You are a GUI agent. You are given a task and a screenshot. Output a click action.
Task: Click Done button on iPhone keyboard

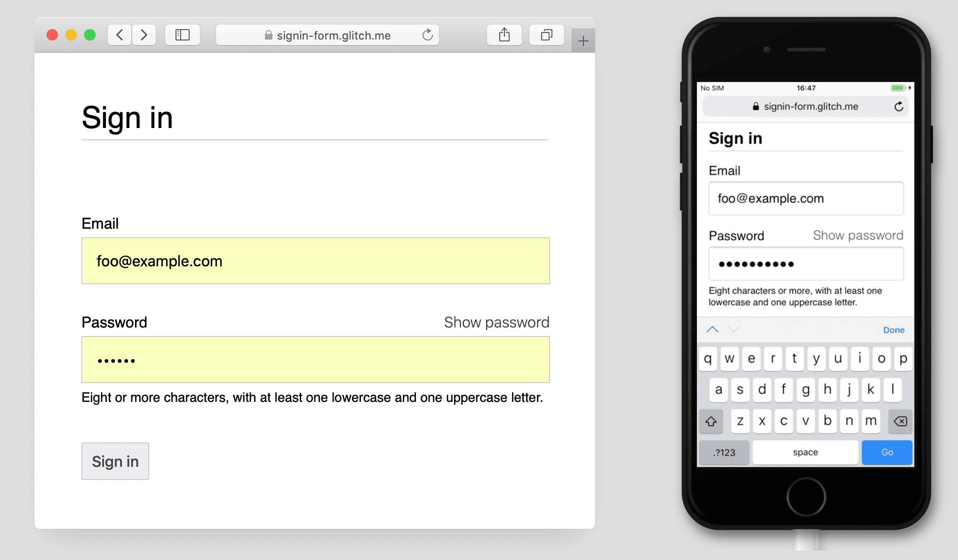(893, 329)
